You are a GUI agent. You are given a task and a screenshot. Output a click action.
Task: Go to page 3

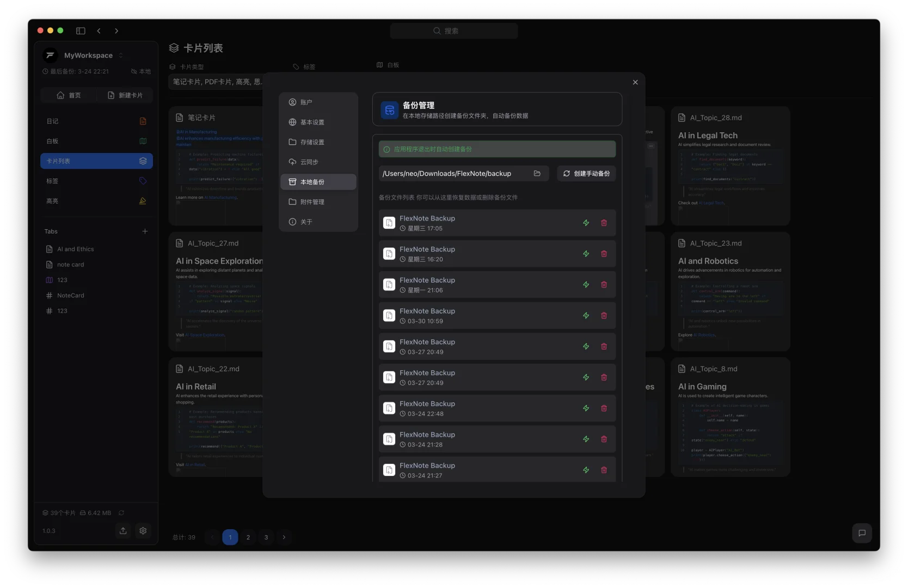click(266, 537)
